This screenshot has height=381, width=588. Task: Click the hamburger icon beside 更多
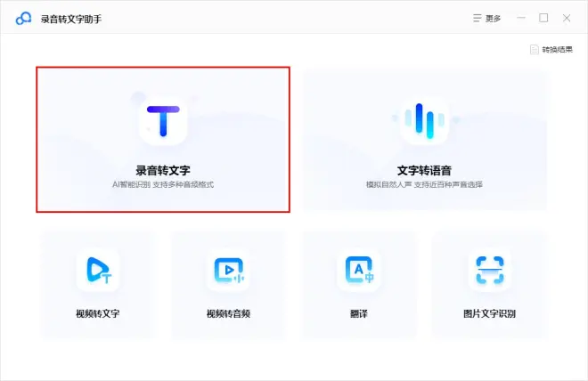(478, 19)
